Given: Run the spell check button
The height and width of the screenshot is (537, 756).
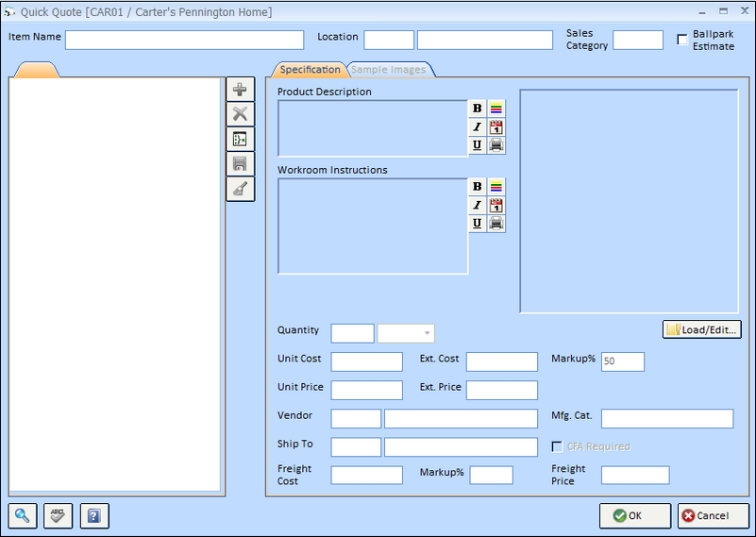Looking at the screenshot, I should pos(58,516).
